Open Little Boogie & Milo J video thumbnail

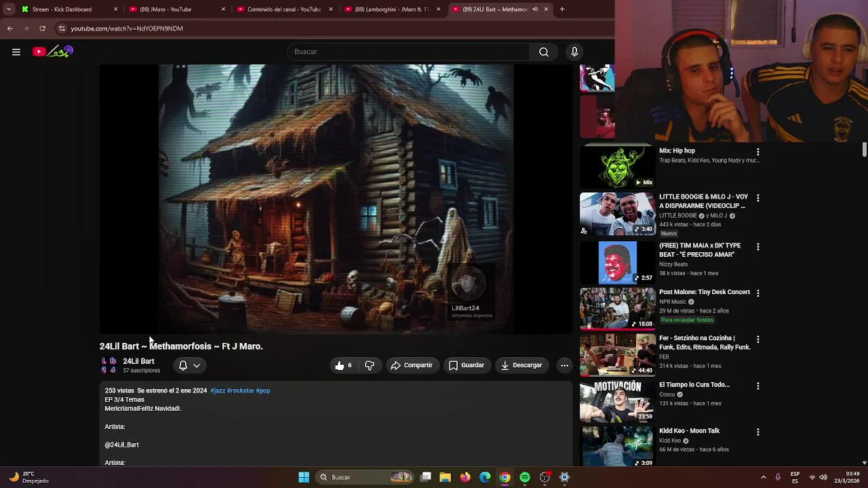point(618,213)
